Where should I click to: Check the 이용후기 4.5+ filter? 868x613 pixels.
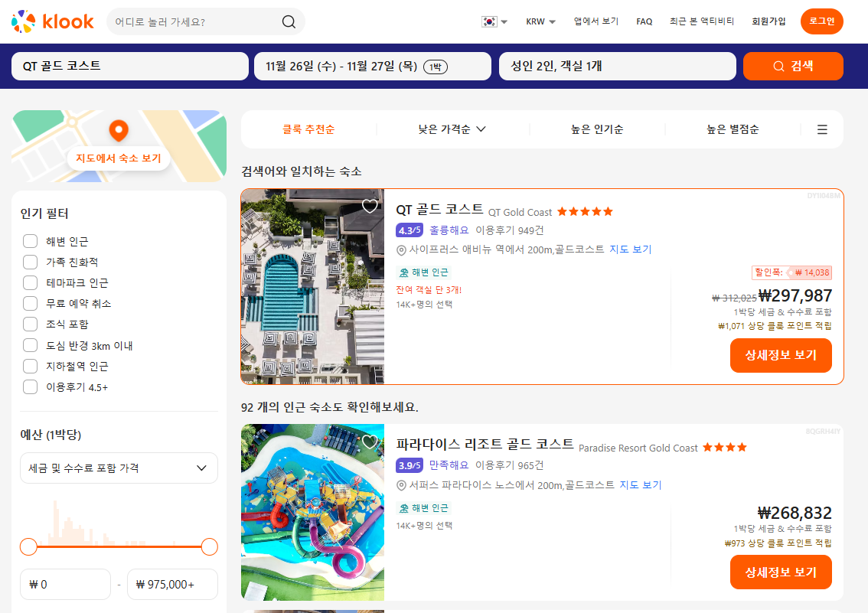click(30, 386)
